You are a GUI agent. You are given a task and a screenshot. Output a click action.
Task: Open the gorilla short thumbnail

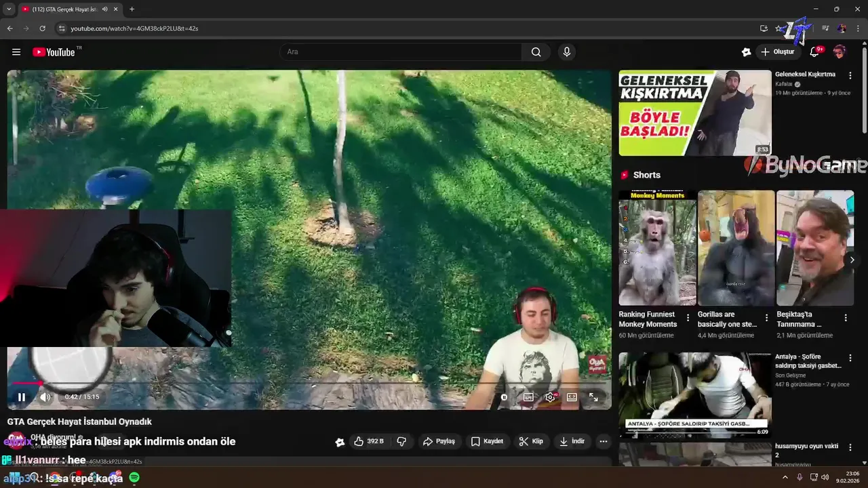click(x=736, y=248)
